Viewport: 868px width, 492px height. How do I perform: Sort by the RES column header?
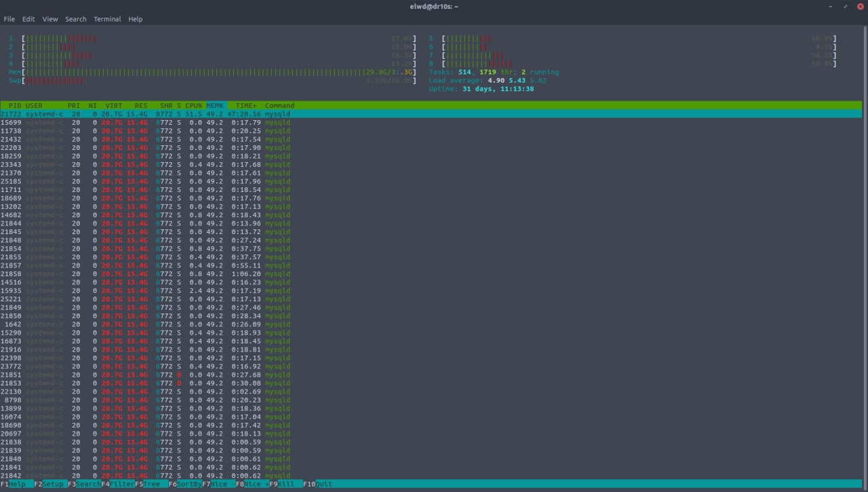tap(141, 105)
